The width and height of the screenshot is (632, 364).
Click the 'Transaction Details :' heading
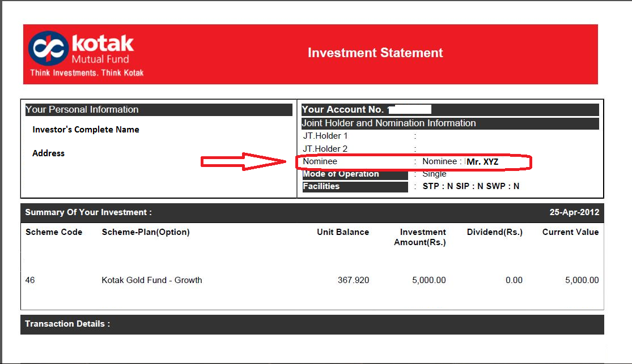coord(67,324)
